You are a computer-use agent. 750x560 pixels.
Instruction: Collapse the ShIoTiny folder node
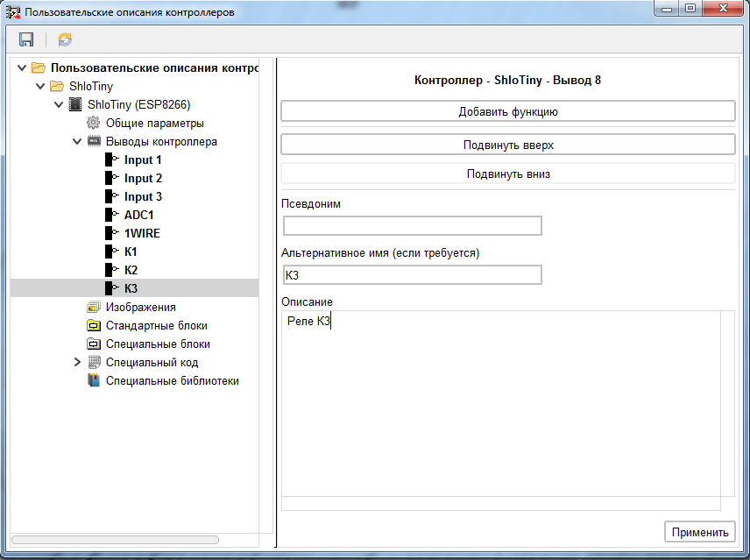point(40,86)
